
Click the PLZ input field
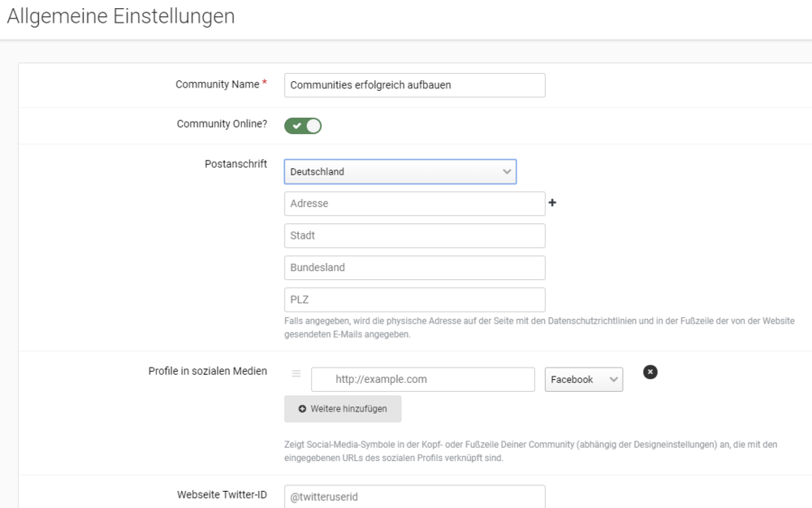(414, 299)
